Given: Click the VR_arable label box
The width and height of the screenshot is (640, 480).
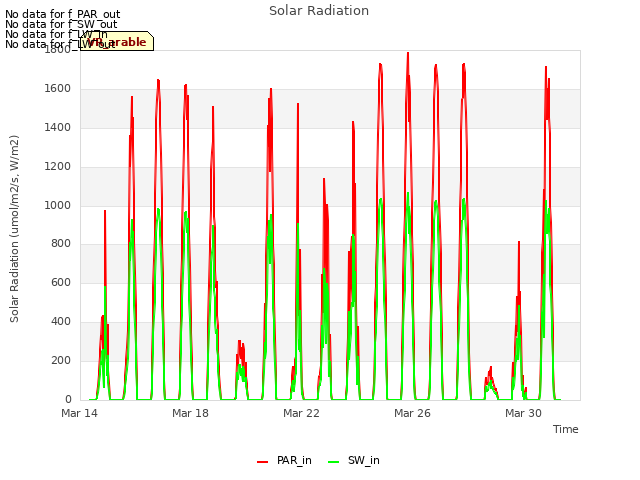Looking at the screenshot, I should click(117, 41).
